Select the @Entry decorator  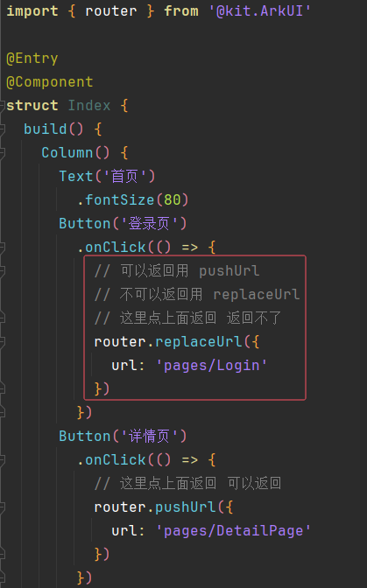(32, 59)
